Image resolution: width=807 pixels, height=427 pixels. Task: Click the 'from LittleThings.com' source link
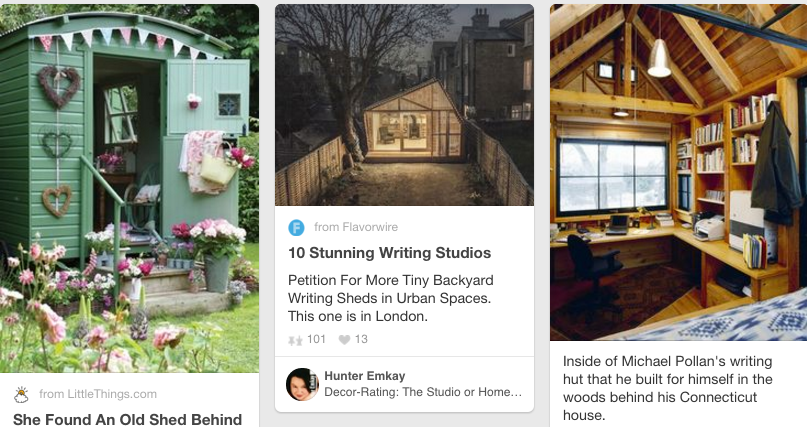point(98,394)
